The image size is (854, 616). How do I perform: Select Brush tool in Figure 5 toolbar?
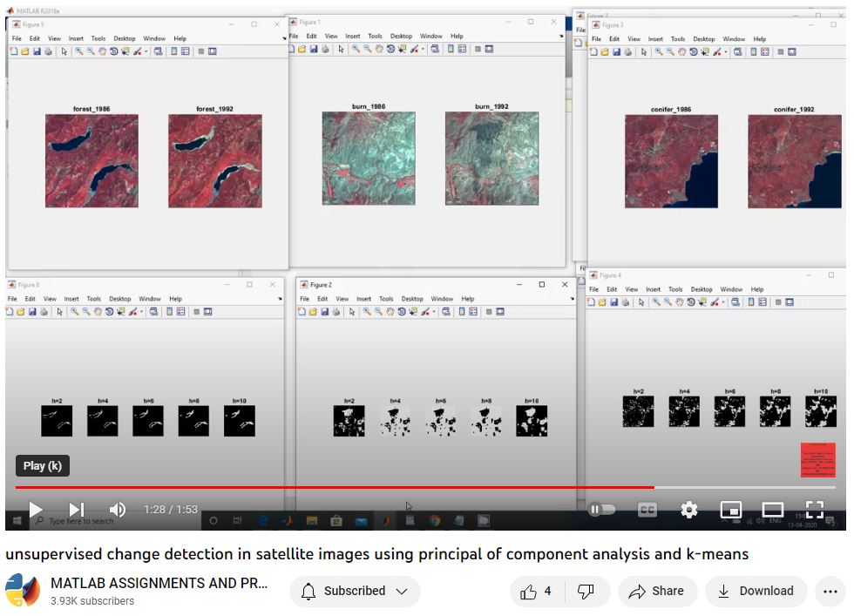click(x=138, y=51)
